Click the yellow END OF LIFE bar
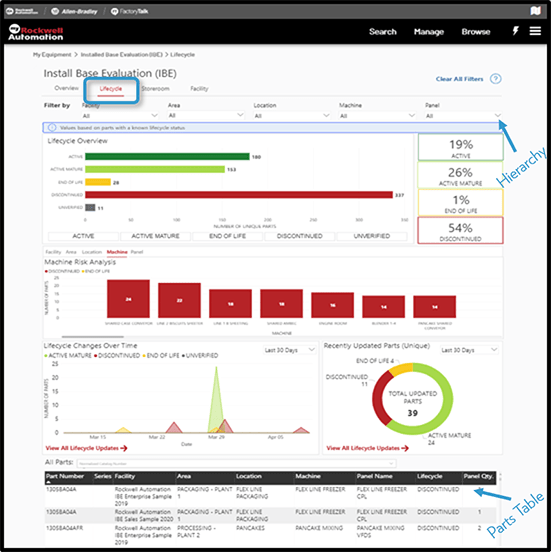This screenshot has height=552, width=551. pyautogui.click(x=98, y=182)
